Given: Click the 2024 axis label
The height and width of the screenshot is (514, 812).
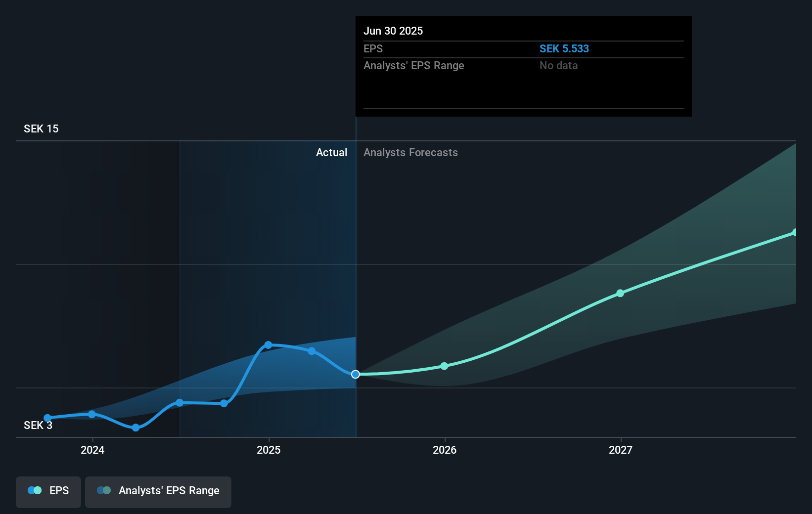Looking at the screenshot, I should pyautogui.click(x=92, y=450).
